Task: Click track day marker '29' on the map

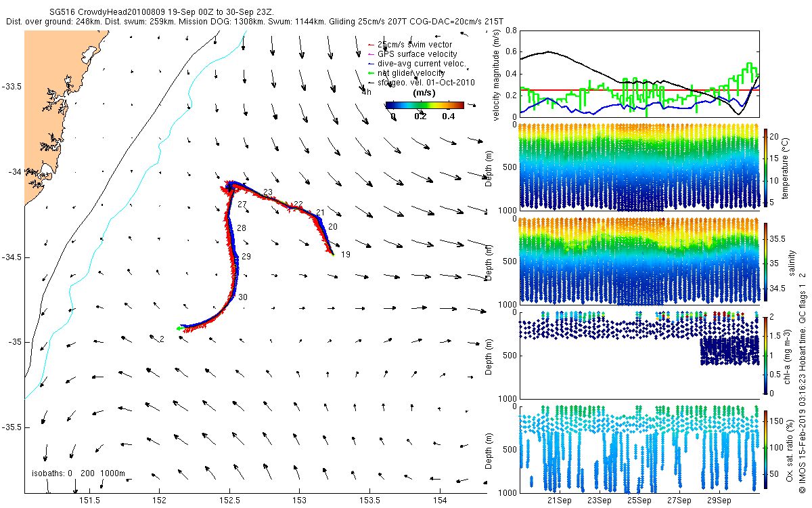Action: [246, 256]
